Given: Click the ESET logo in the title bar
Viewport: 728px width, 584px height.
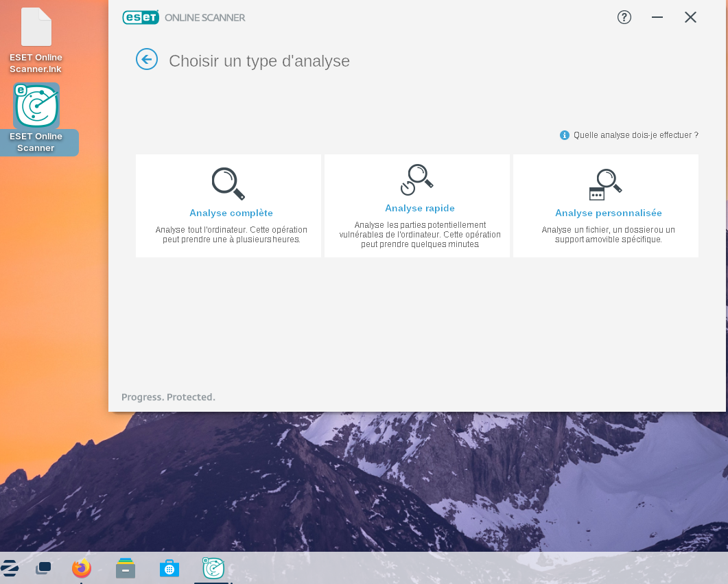Looking at the screenshot, I should point(141,18).
